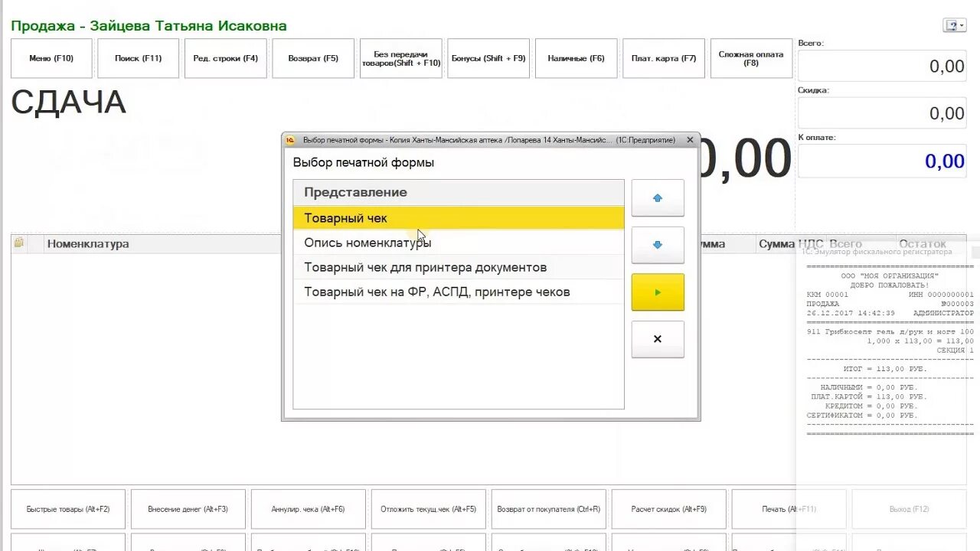The image size is (980, 551).
Task: Click Выход (F12) button
Action: (x=910, y=509)
